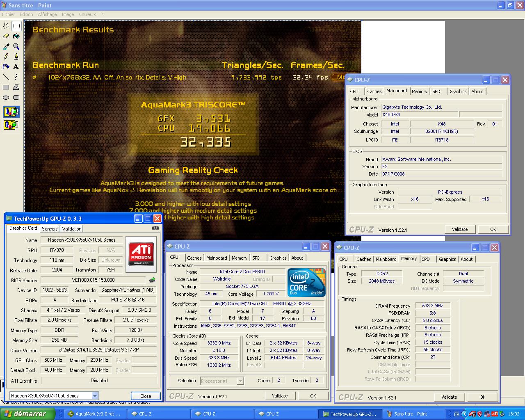Select the Free-Form Select tool in Paint
Viewport: 525px width, 420px height.
point(6,26)
